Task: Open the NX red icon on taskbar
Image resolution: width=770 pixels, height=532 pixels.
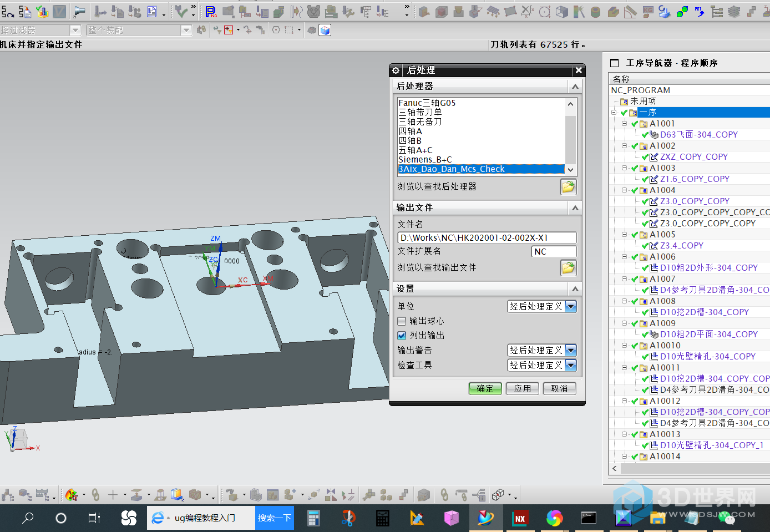Action: pyautogui.click(x=520, y=518)
